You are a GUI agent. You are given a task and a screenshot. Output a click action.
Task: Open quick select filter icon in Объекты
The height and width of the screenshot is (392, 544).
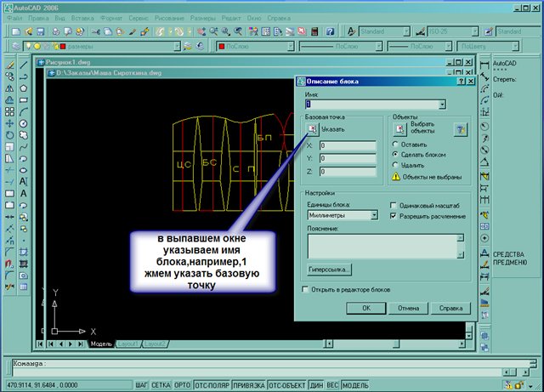[460, 130]
